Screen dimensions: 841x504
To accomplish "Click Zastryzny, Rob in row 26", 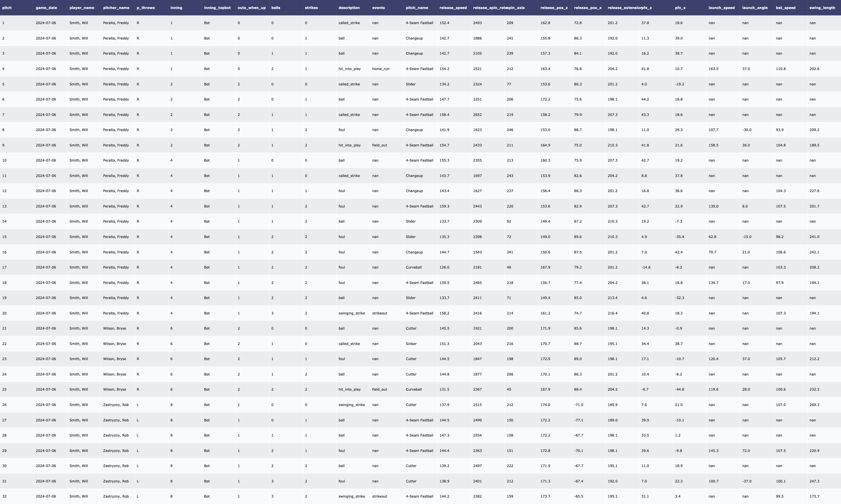I will [115, 405].
